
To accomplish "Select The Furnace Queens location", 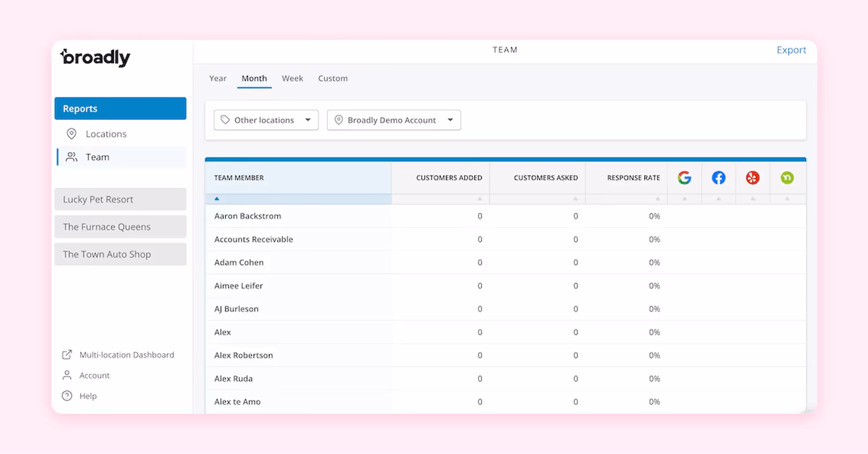I will coord(121,227).
